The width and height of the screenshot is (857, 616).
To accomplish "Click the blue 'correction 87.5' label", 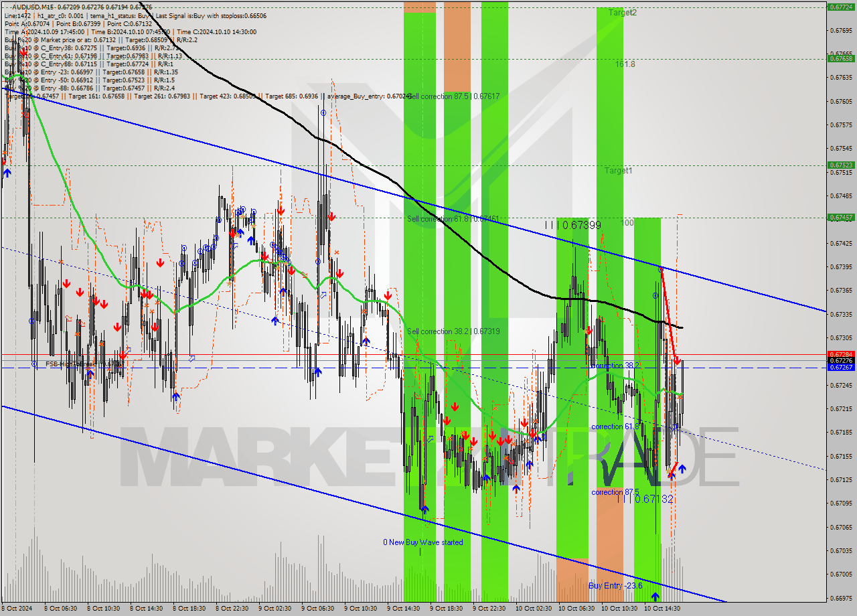I will pyautogui.click(x=615, y=492).
